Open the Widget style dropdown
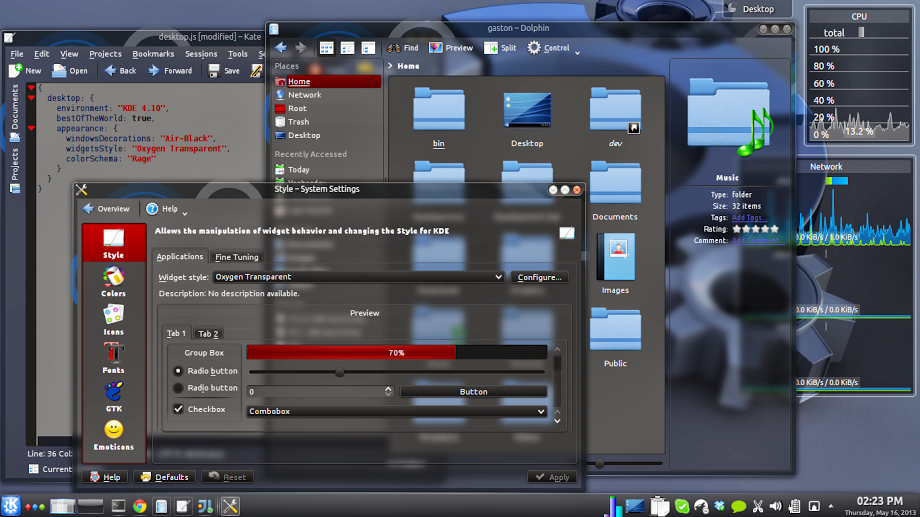 [358, 277]
